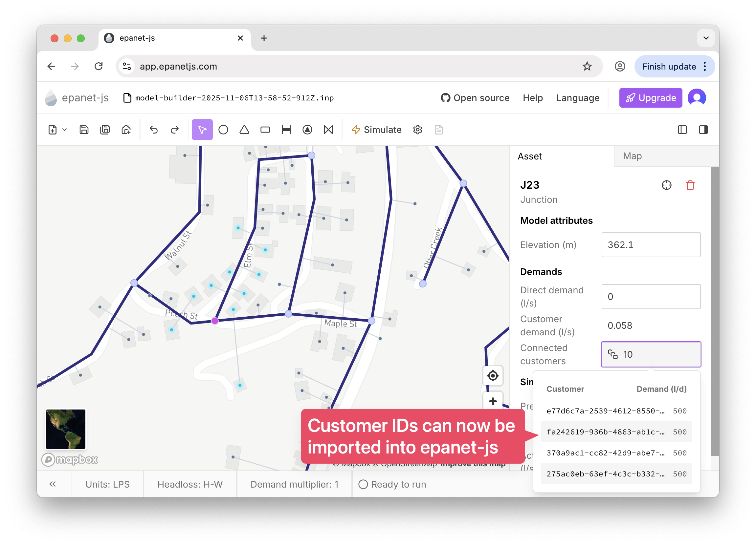The image size is (756, 546).
Task: Select the pump tool
Action: [x=307, y=130]
